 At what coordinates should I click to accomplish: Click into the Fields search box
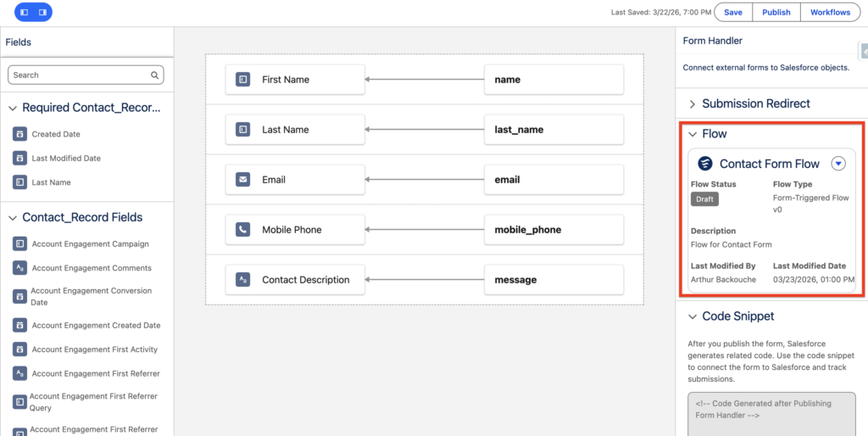pos(81,75)
